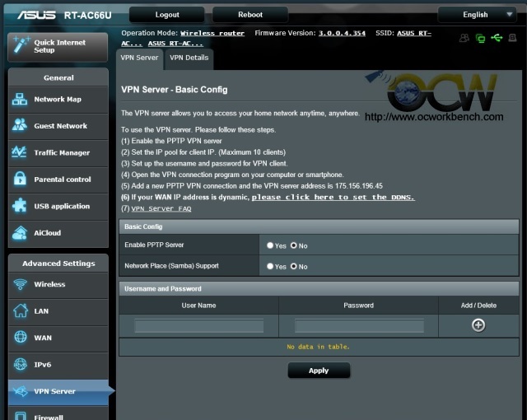Open WAN settings menu item
This screenshot has height=420, width=527.
pos(58,338)
